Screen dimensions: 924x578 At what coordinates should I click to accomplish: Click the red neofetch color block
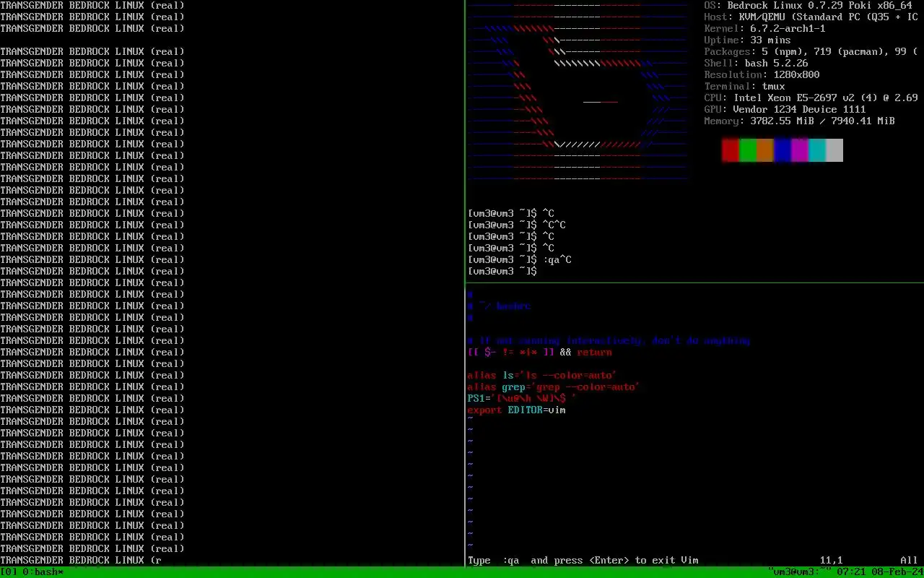(x=730, y=150)
